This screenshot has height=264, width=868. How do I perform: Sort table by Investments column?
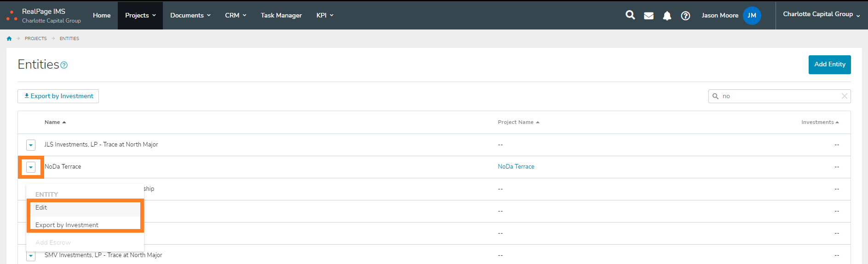pyautogui.click(x=820, y=122)
